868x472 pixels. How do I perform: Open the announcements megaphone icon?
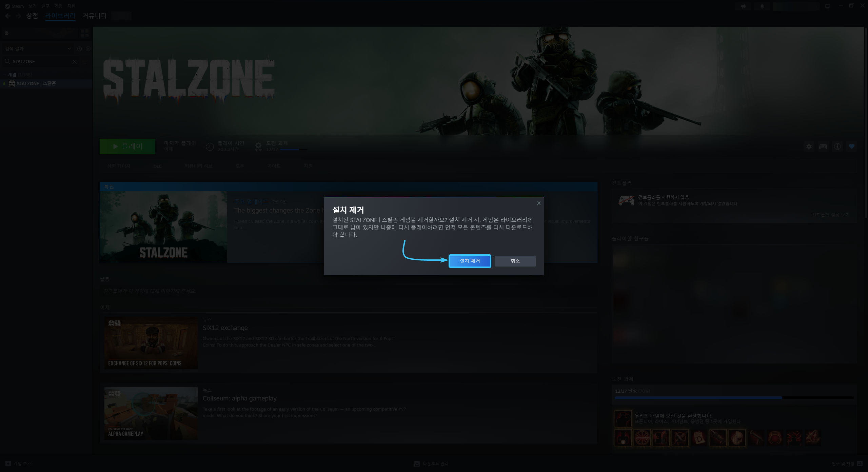(743, 6)
